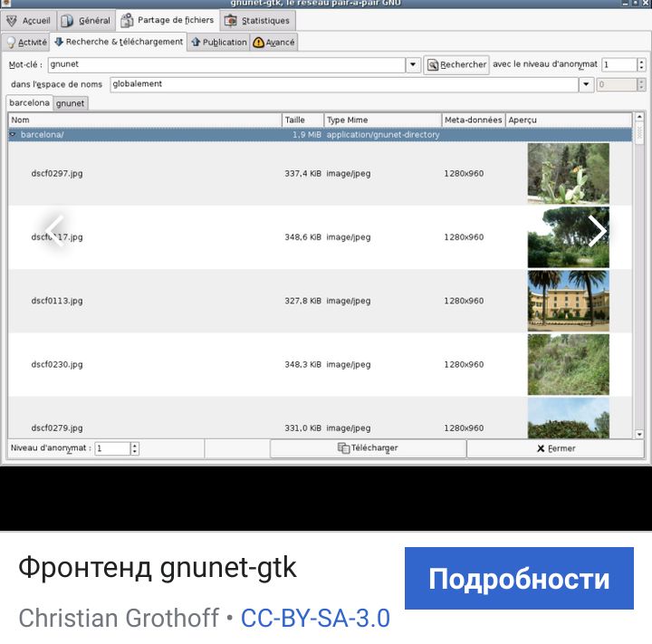Open the CC-BY-SA-3.0 license link
The height and width of the screenshot is (644, 652).
click(x=315, y=618)
